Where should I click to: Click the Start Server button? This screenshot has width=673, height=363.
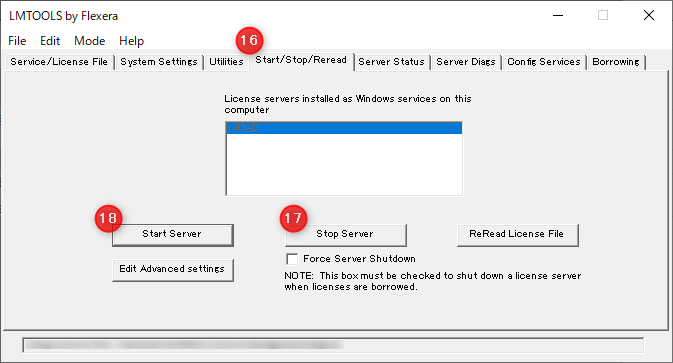click(x=173, y=235)
